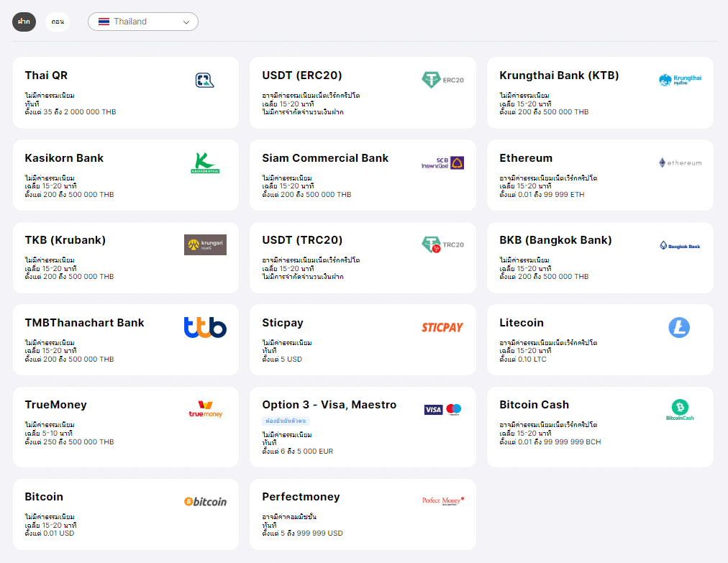Click the orange bitcoin logo

(205, 502)
